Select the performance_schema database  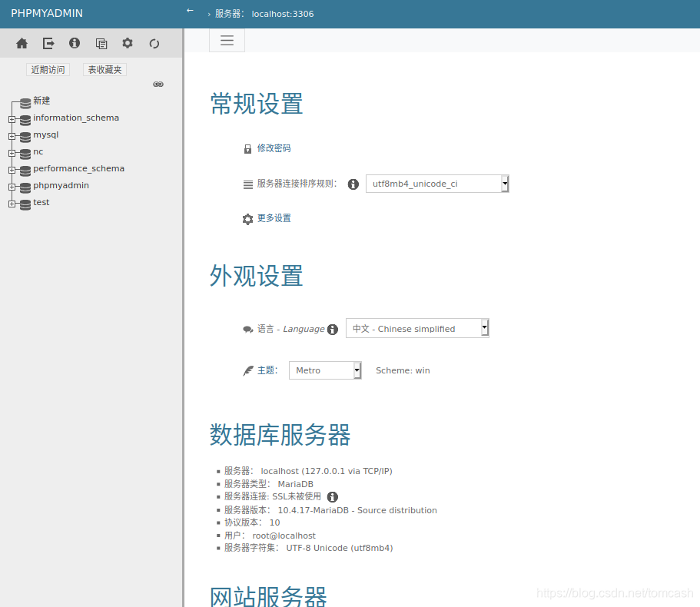point(78,169)
